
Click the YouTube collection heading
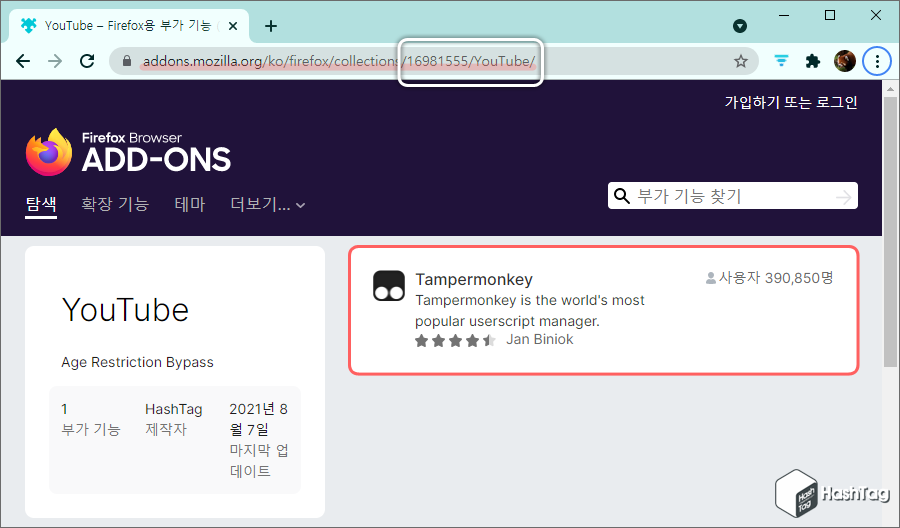point(125,310)
